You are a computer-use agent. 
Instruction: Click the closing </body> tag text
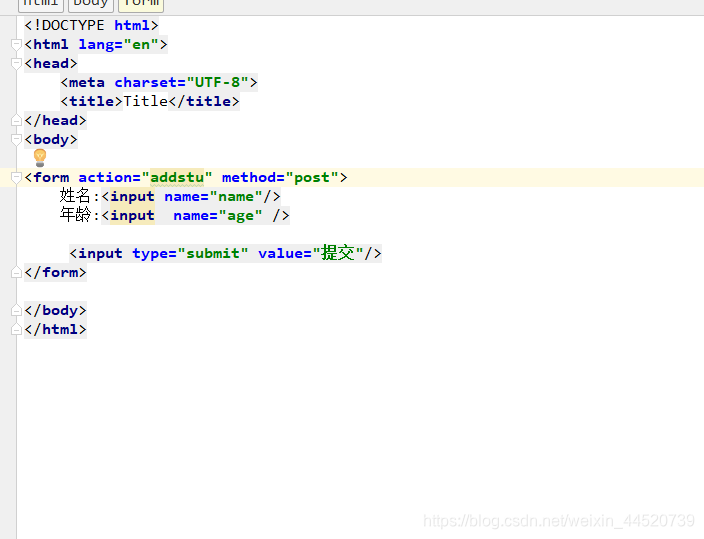[x=55, y=310]
